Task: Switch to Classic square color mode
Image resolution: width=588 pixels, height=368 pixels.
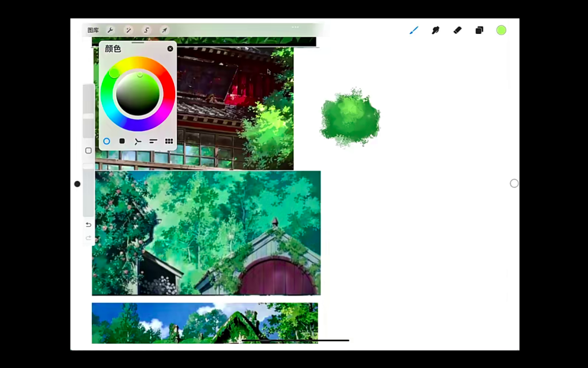Action: point(122,141)
